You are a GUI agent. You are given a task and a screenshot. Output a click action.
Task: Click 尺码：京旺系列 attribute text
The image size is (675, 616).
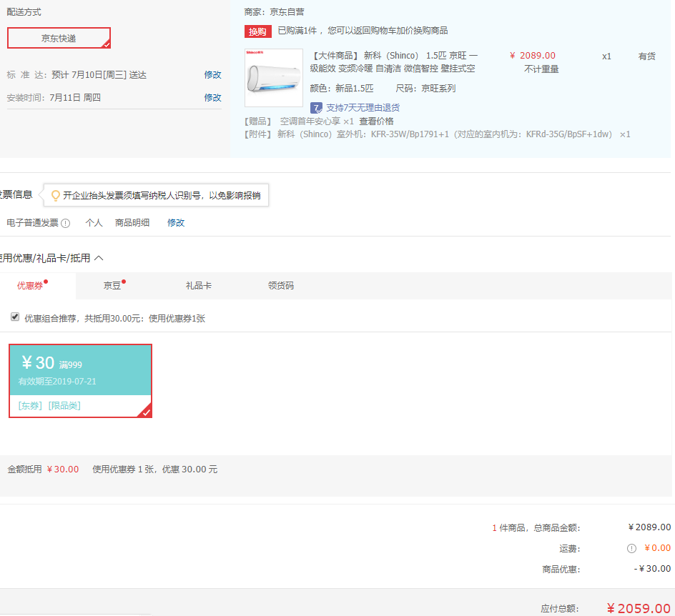click(x=425, y=89)
